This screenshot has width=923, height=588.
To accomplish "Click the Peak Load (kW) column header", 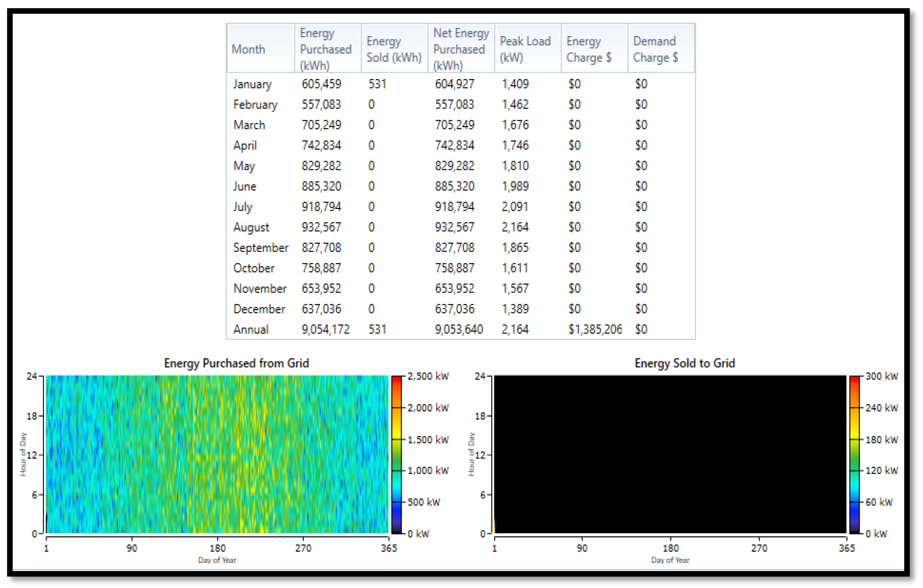I will click(x=528, y=49).
